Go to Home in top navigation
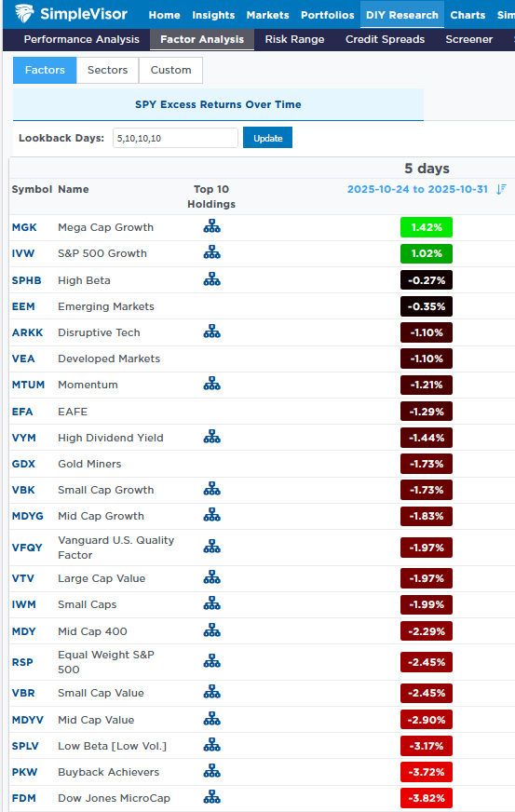The image size is (515, 812). point(164,15)
